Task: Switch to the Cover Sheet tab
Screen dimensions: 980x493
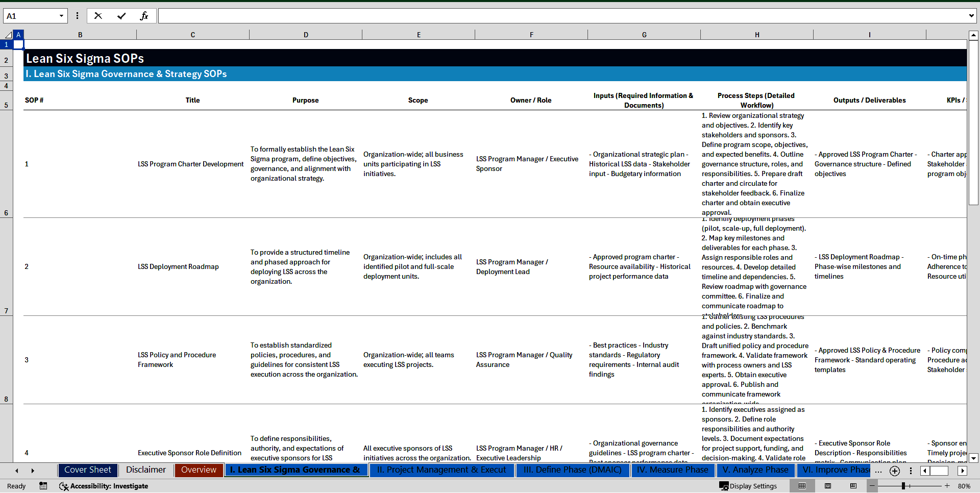Action: click(x=88, y=470)
